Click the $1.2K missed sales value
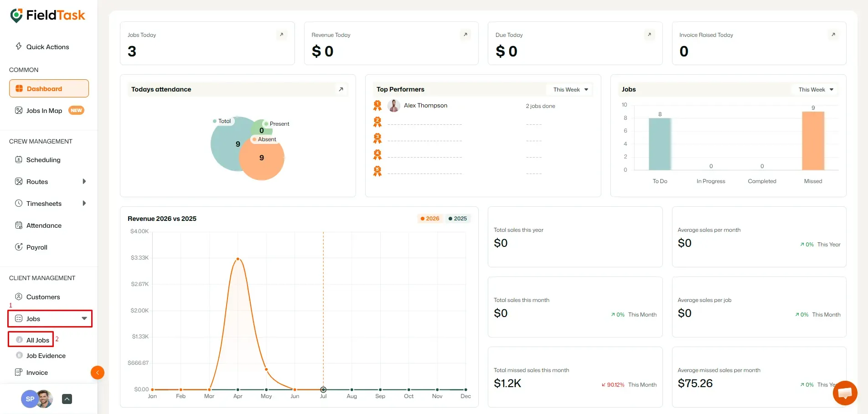This screenshot has height=414, width=868. coord(507,383)
